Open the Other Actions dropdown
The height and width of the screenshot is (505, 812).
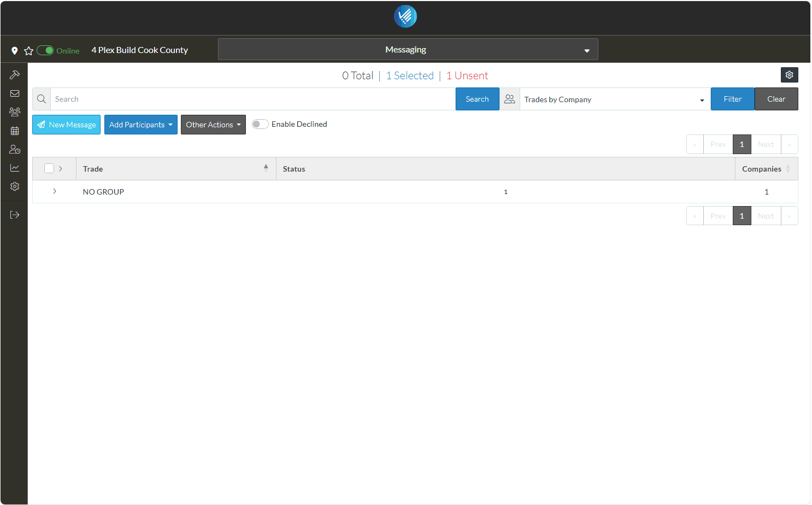coord(213,125)
